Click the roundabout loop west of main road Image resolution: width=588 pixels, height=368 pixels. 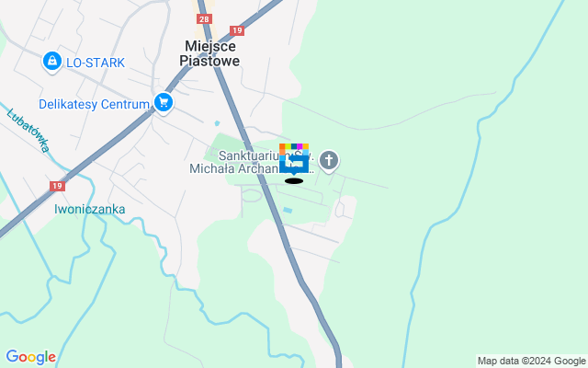(252, 196)
